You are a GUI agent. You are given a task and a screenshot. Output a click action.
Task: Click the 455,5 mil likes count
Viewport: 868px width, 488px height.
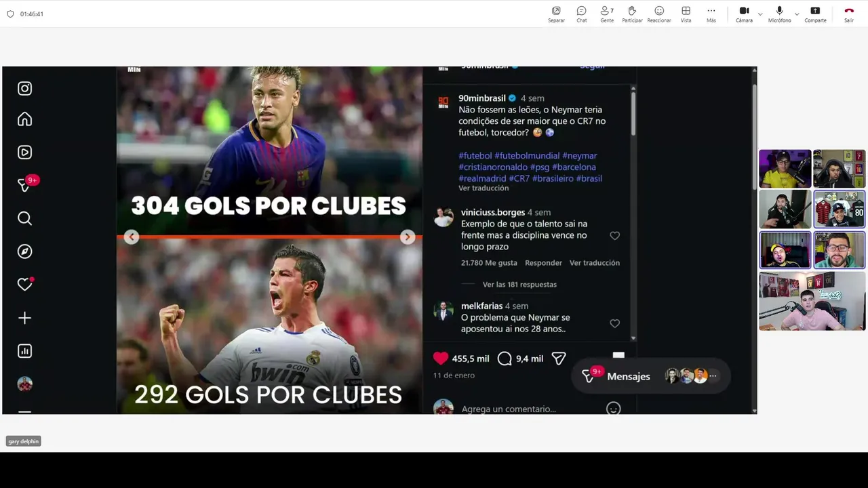[471, 359]
